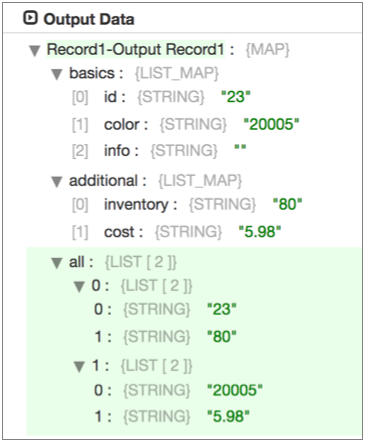
Task: Click the "5.98" value under additional
Action: pos(260,232)
